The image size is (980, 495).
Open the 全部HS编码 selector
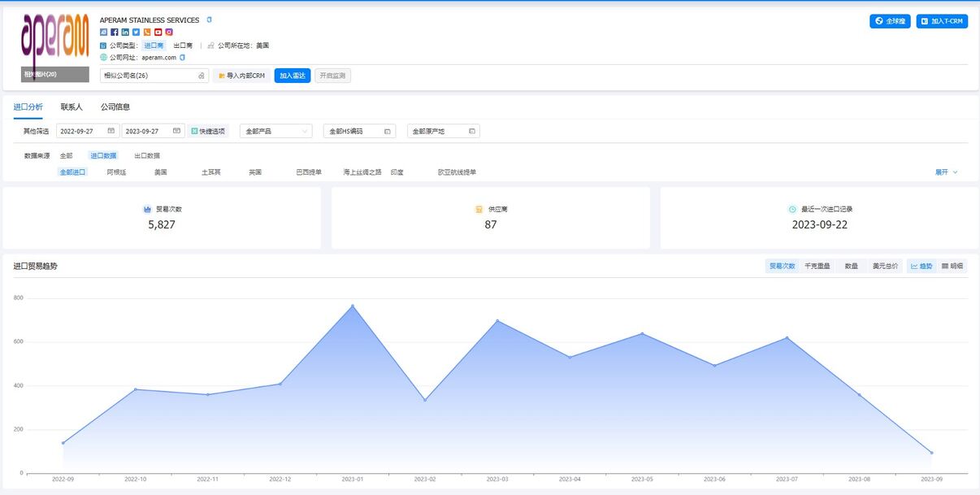[x=359, y=131]
